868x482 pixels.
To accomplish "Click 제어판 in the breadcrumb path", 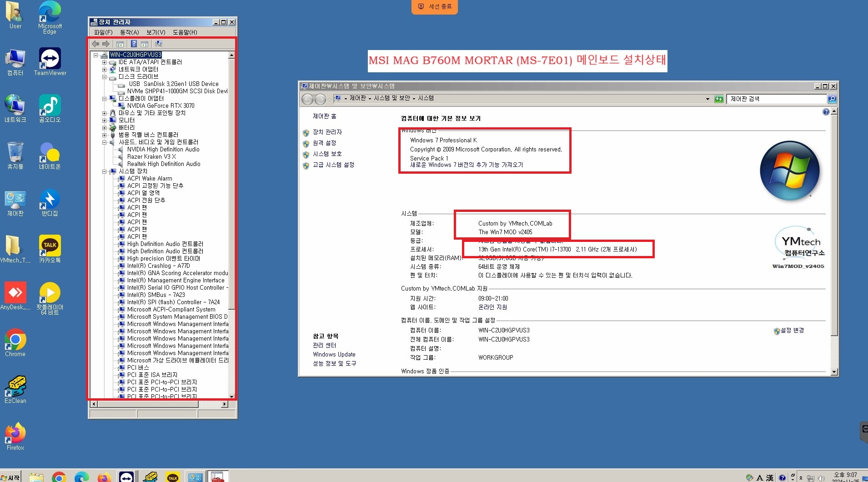I will pyautogui.click(x=357, y=98).
